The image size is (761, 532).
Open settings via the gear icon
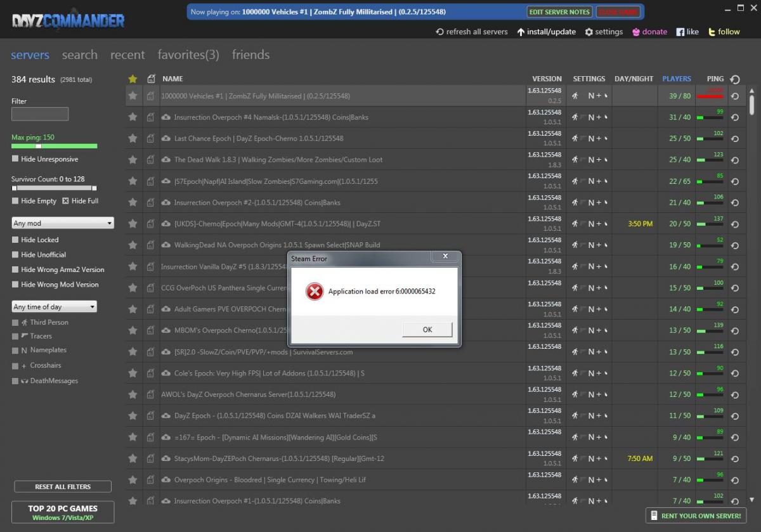[x=589, y=32]
